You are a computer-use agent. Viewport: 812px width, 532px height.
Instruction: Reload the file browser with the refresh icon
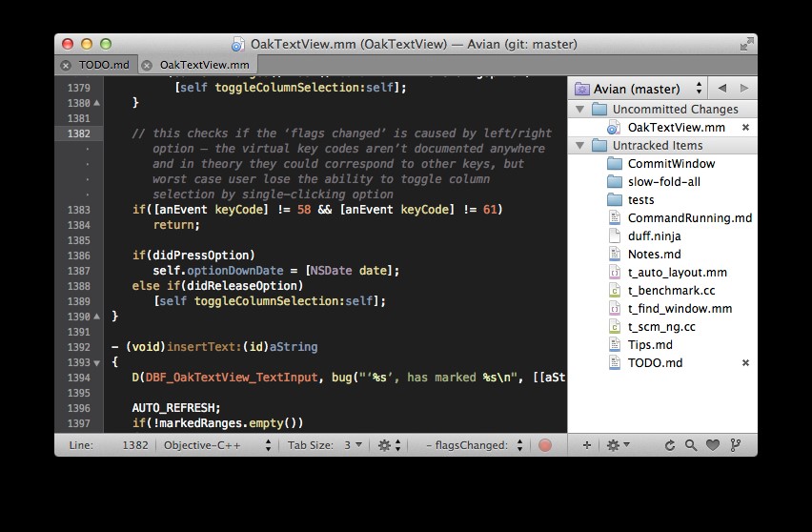coord(670,445)
